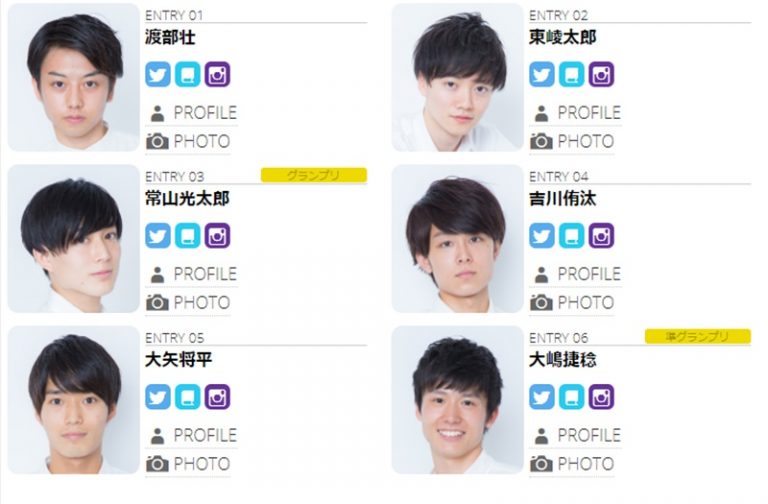Open the Twitter icon for ENTRY 01
The image size is (768, 504).
(x=158, y=74)
